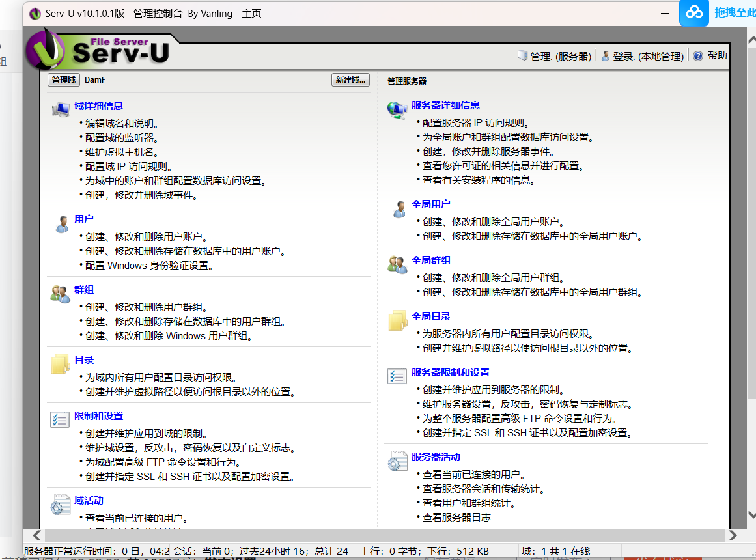This screenshot has width=756, height=560.
Task: Click the Server Activity gear-document icon
Action: coord(398,461)
